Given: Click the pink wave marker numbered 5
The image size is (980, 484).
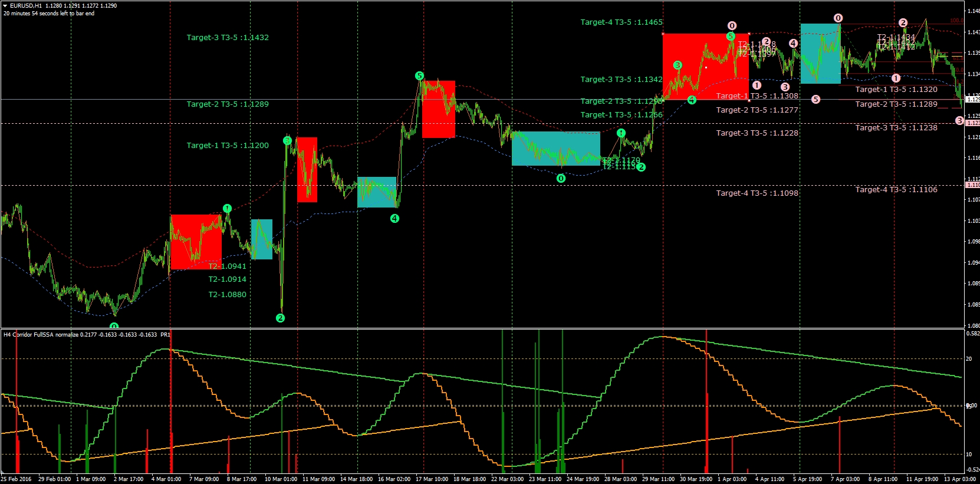Looking at the screenshot, I should (816, 99).
